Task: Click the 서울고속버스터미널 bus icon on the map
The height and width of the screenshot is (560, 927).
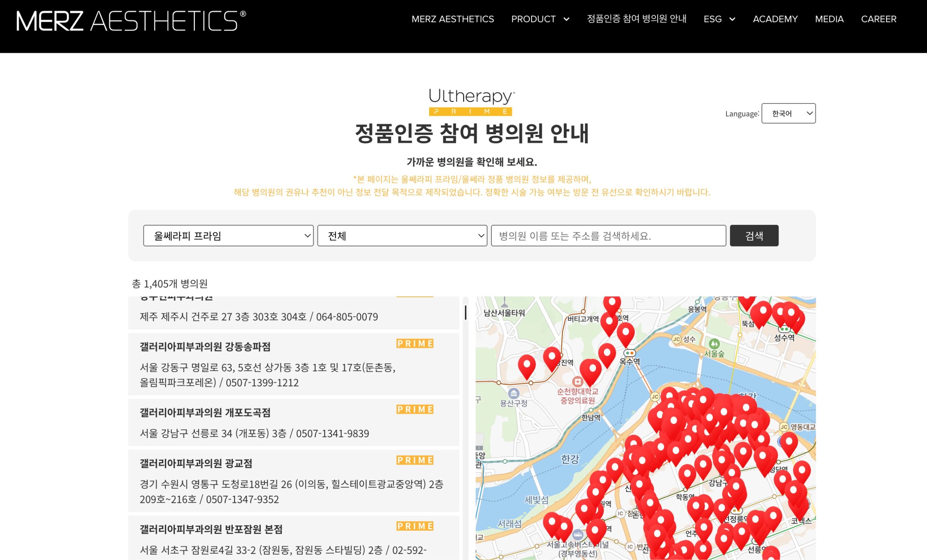Action: tap(578, 535)
